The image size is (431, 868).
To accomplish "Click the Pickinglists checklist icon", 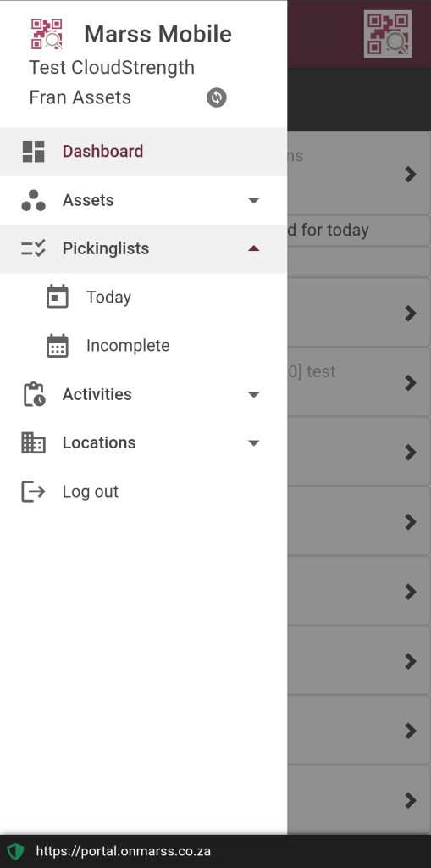I will pos(33,248).
